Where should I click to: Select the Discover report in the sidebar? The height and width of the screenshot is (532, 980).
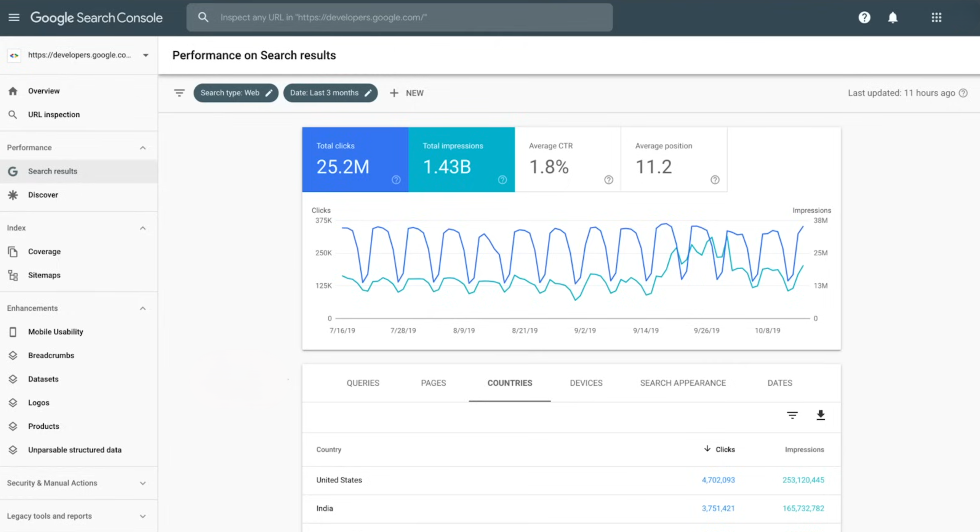tap(43, 194)
